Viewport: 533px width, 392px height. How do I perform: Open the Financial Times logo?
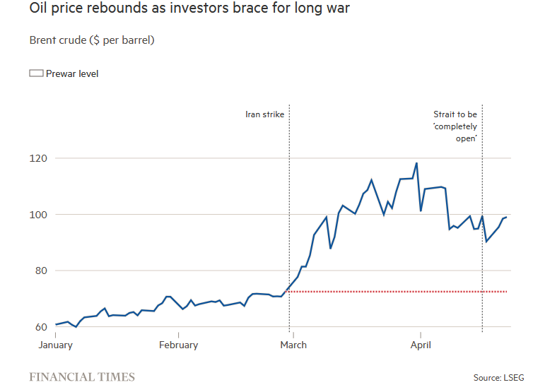[82, 377]
